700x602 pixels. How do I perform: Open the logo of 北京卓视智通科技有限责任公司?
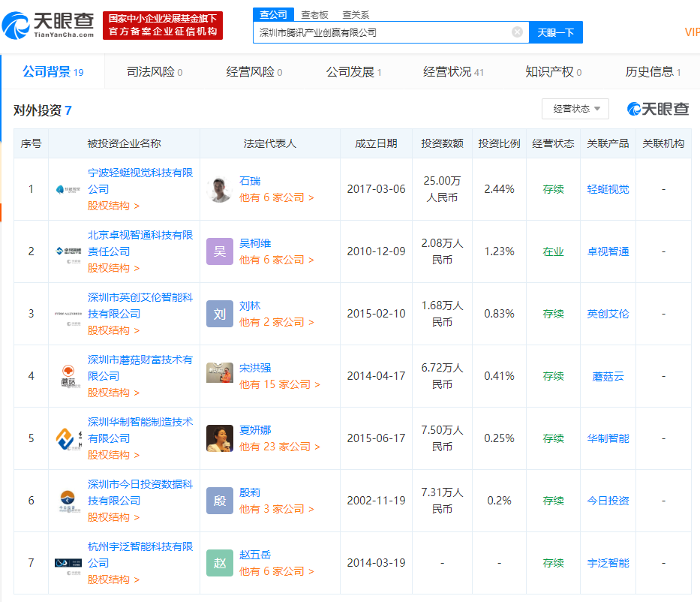pos(68,252)
